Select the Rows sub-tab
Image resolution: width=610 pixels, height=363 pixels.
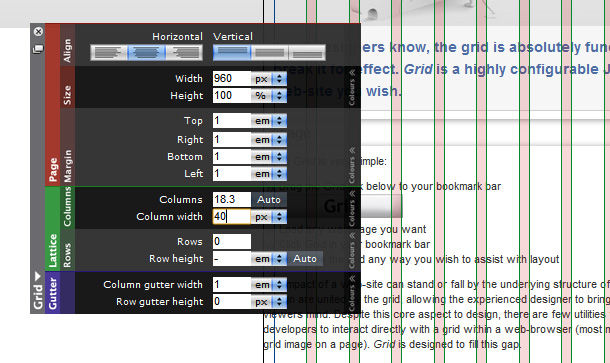click(x=67, y=250)
